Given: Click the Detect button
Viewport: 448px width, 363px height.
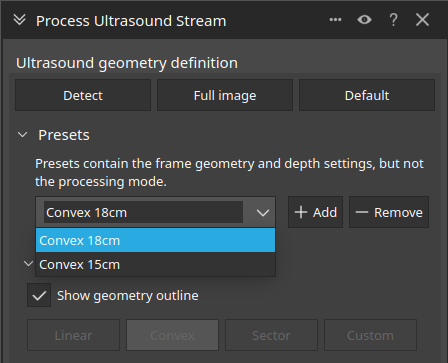Looking at the screenshot, I should click(83, 95).
